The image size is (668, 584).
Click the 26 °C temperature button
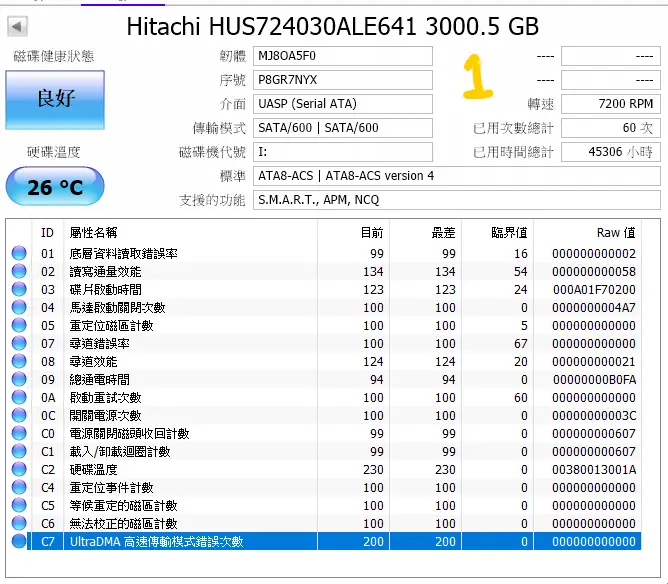click(55, 187)
